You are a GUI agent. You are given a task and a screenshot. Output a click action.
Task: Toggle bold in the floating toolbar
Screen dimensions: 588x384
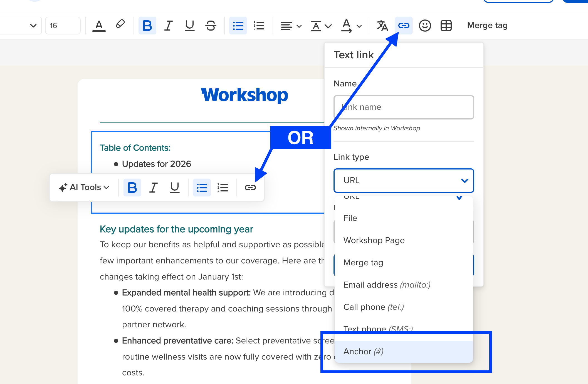[x=132, y=188]
